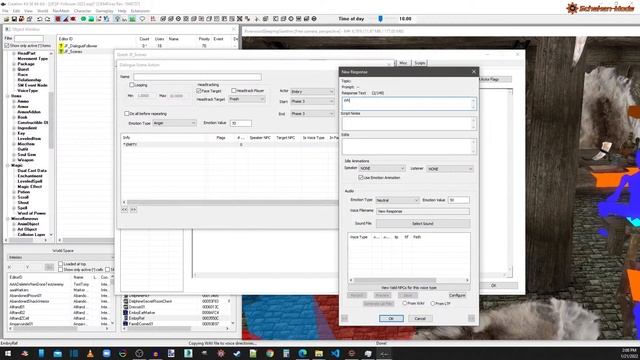The image size is (640, 360).
Task: Open the Listener idle animation dropdown
Action: [x=450, y=169]
